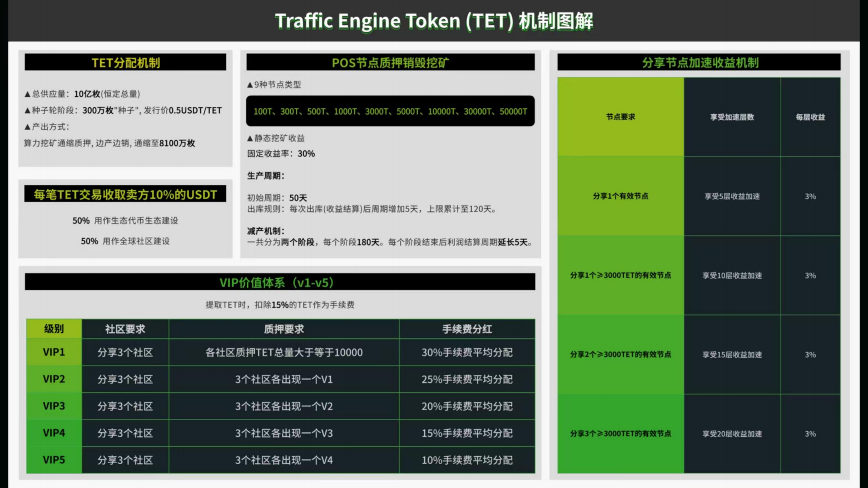868x488 pixels.
Task: Select the 'TET分配机制' section header
Action: click(x=125, y=62)
